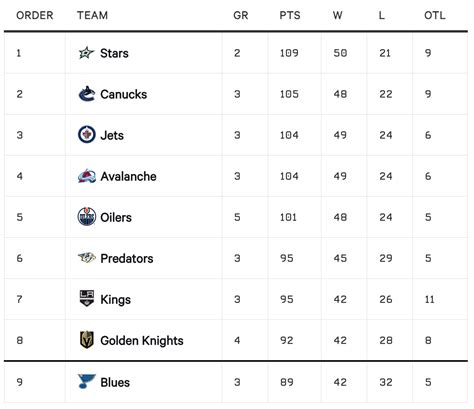Click the Avalanche team logo

tap(87, 176)
